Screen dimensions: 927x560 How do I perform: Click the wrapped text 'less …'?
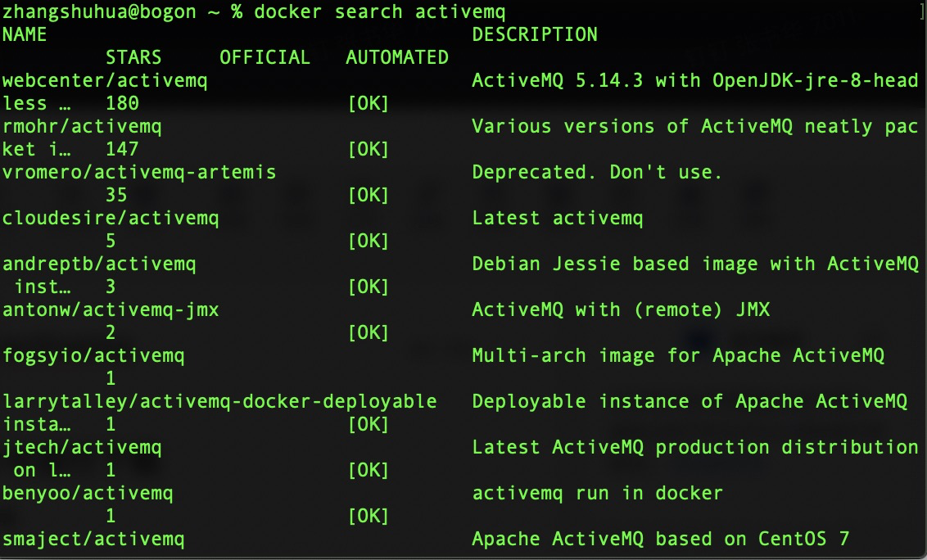point(36,103)
